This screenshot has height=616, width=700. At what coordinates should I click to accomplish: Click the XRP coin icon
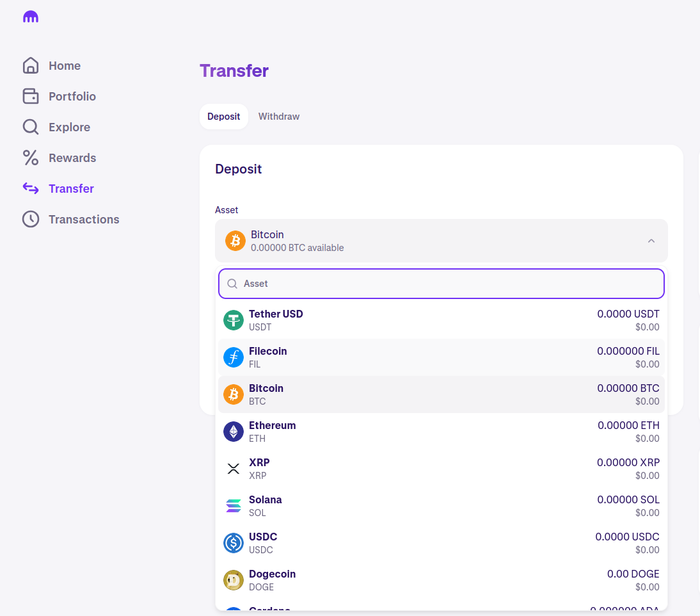pos(234,469)
